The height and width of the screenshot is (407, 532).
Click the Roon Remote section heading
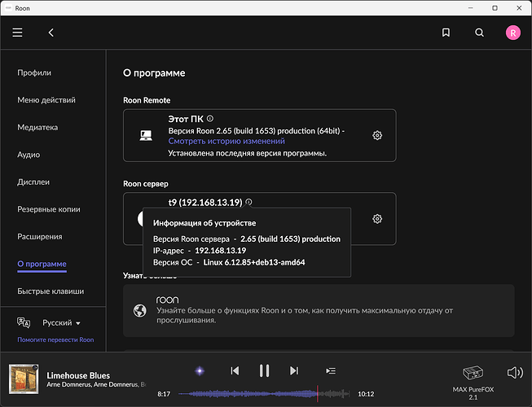(x=147, y=100)
